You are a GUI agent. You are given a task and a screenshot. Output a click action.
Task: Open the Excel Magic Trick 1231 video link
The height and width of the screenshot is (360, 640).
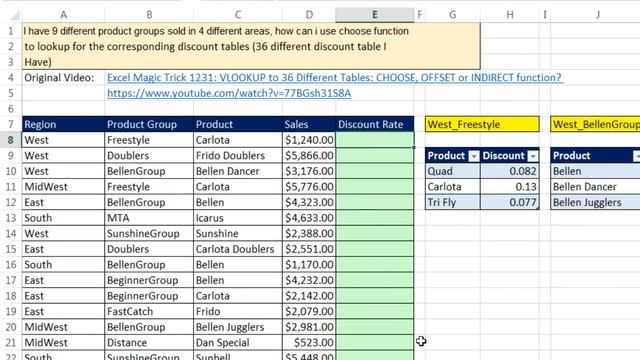coord(335,78)
